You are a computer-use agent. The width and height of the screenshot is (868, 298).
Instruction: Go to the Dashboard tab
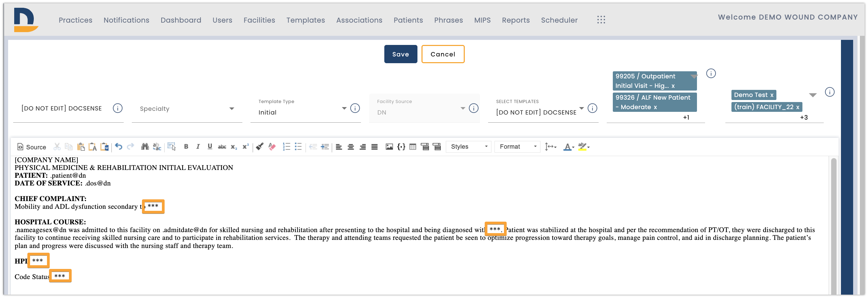(x=181, y=20)
